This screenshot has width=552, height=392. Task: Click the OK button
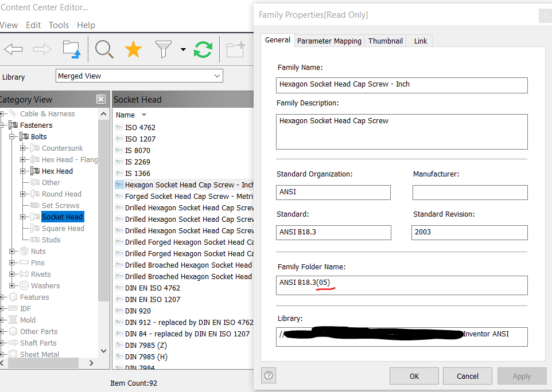tap(414, 376)
